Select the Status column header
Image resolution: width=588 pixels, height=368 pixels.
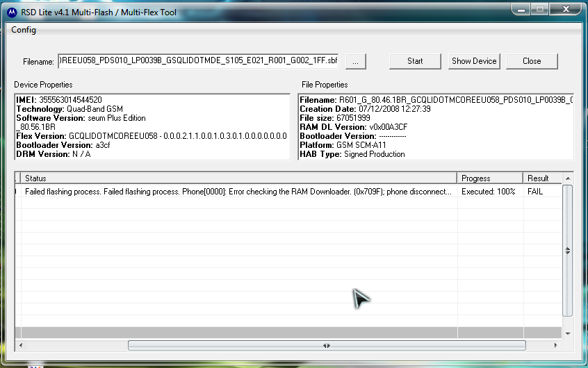(239, 178)
